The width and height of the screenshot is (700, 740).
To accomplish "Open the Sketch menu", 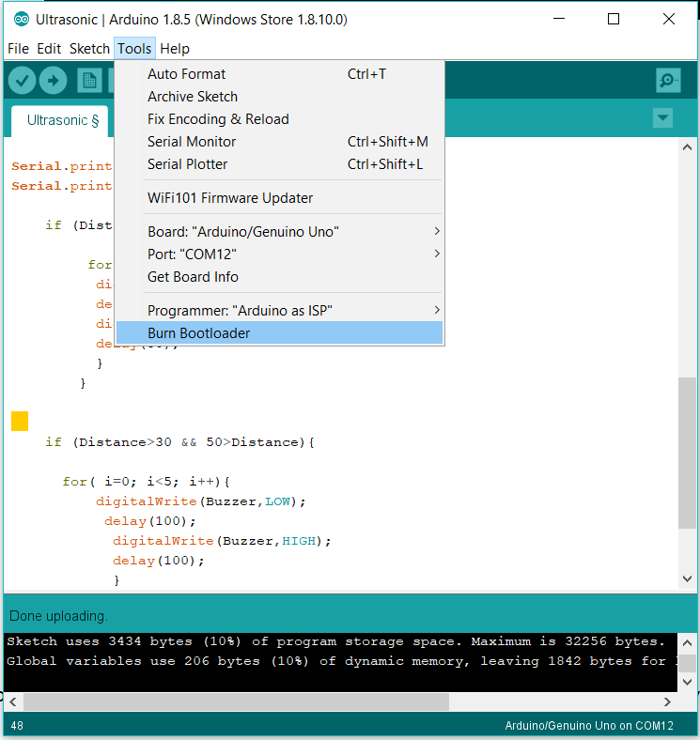I will click(x=89, y=49).
